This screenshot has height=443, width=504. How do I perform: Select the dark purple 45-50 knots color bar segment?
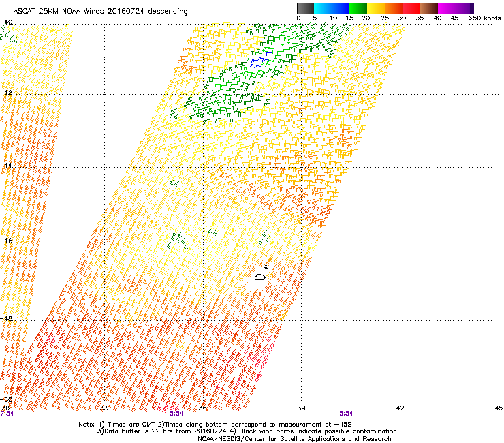pos(464,8)
